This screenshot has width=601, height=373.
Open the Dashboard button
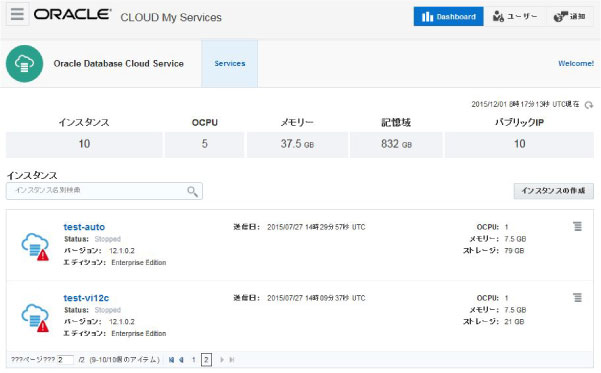click(x=448, y=16)
